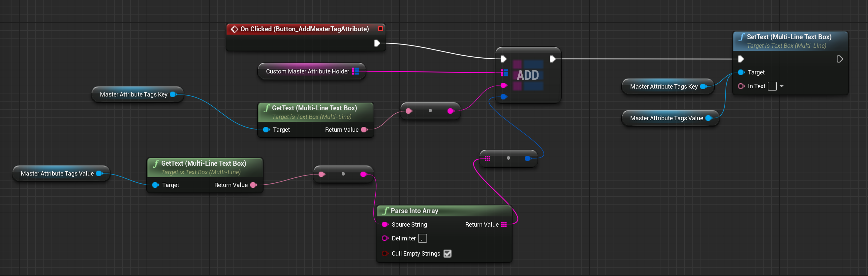This screenshot has height=276, width=868.
Task: Toggle the Cull Empty Strings checkbox
Action: point(447,254)
